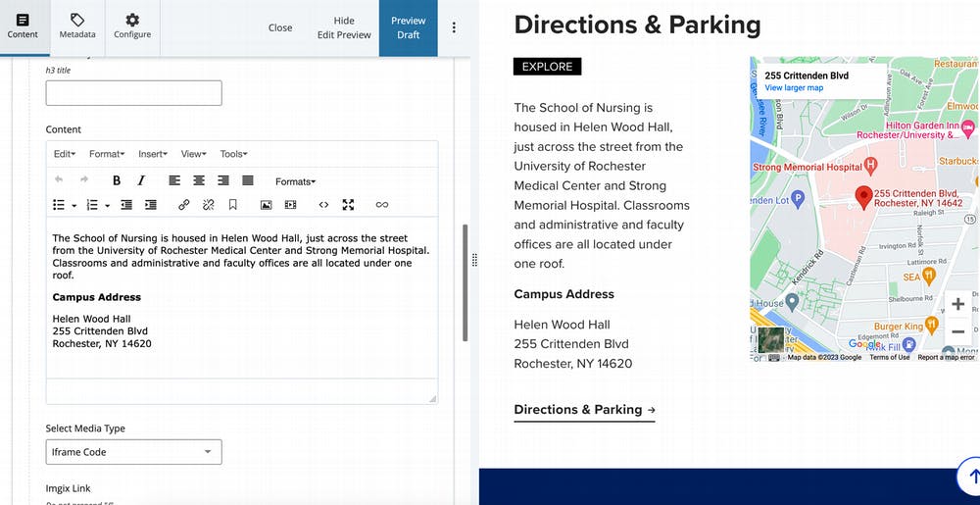Insert an image
The height and width of the screenshot is (505, 980).
267,204
